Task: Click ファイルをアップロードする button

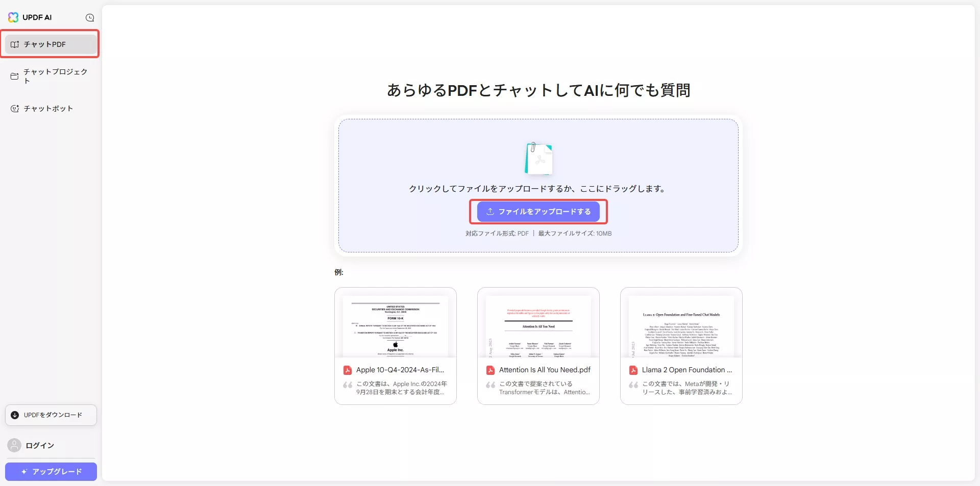Action: coord(538,212)
